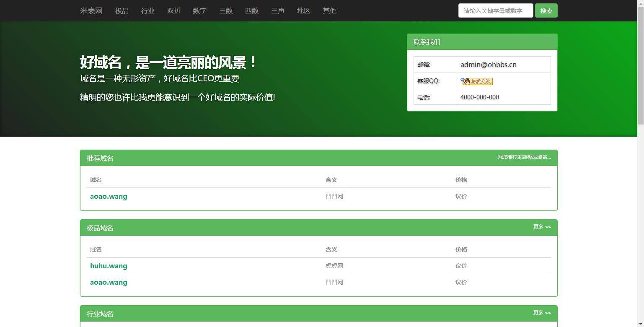Open the 其他 category menu
The height and width of the screenshot is (327, 644).
tap(329, 11)
